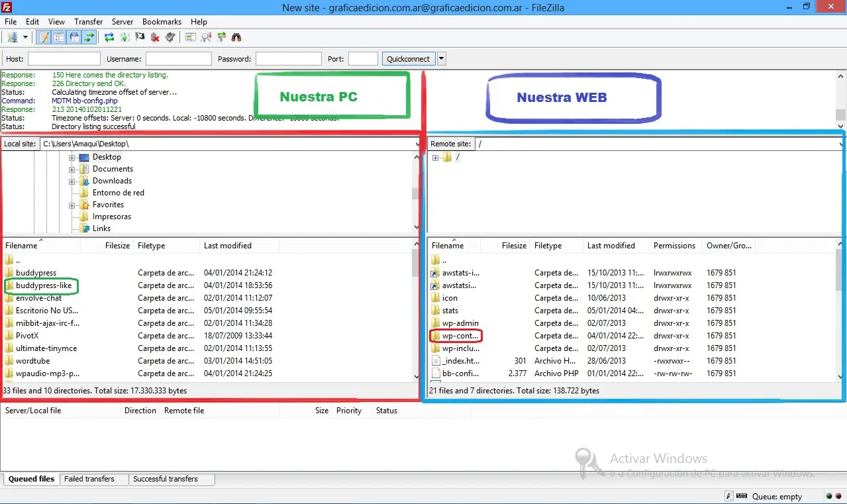
Task: Disconnect from the current server
Action: 155,38
